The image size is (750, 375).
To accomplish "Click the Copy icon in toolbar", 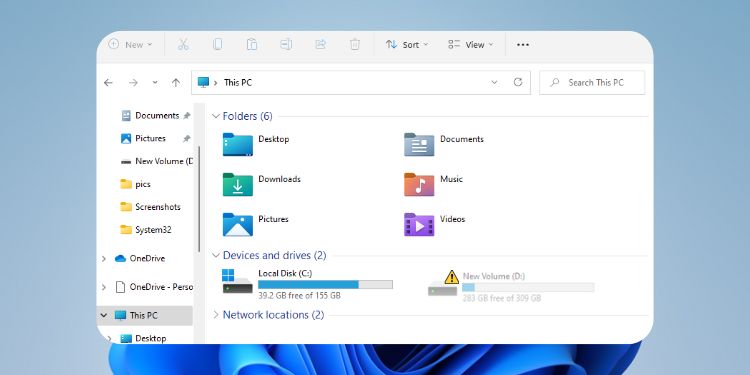I will [218, 44].
